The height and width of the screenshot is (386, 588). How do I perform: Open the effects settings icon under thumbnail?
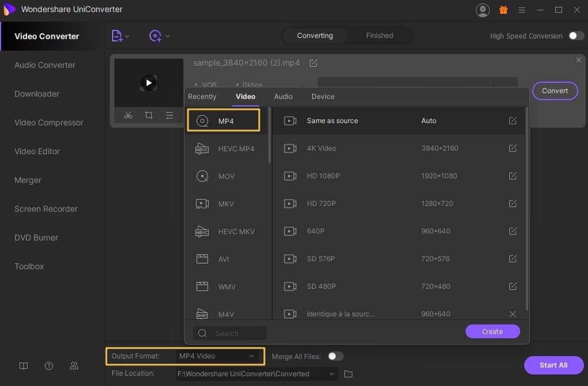[x=170, y=115]
